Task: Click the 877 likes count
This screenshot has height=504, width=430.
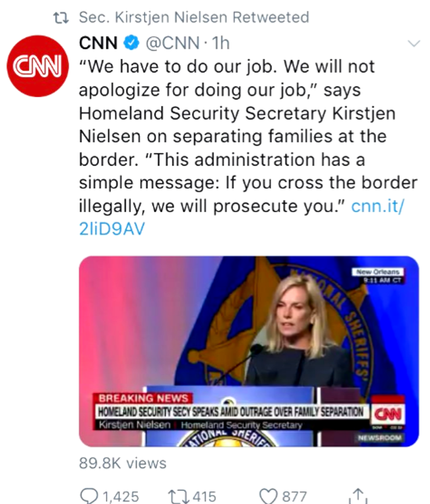Action: point(294,497)
